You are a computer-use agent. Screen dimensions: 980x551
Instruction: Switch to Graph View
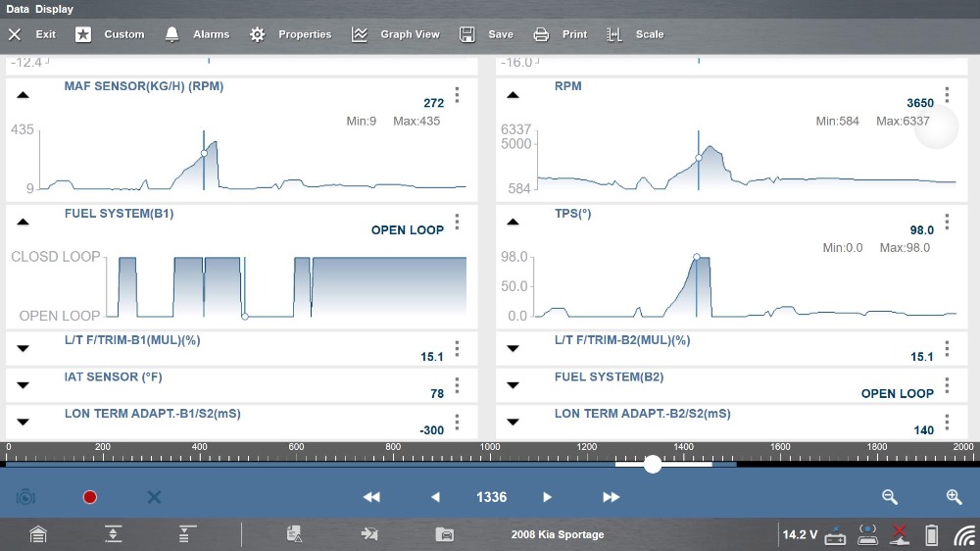[397, 34]
